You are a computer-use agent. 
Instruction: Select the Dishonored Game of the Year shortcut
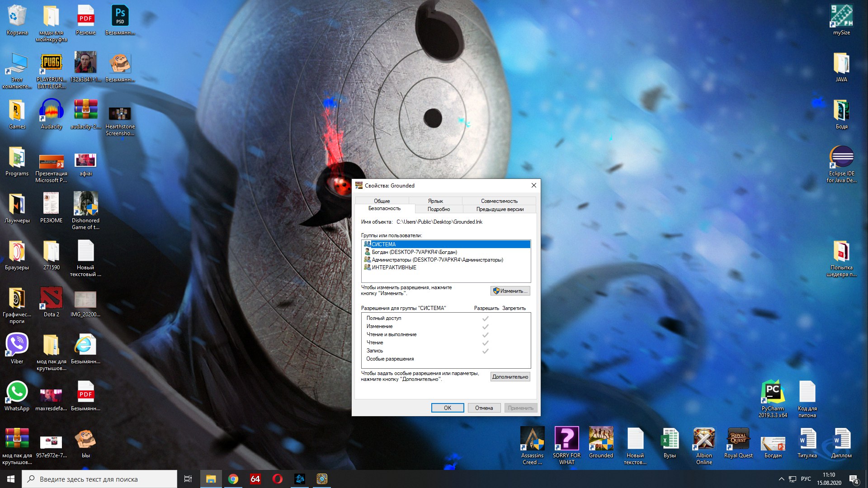point(85,211)
